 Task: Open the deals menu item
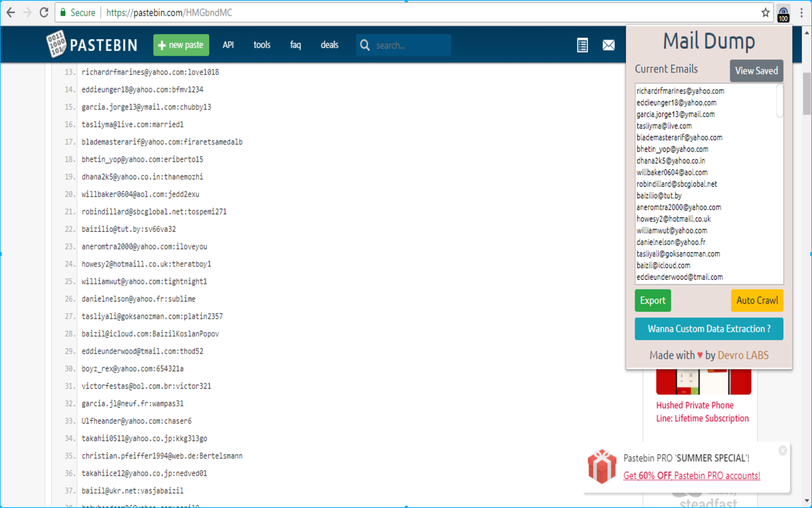329,45
